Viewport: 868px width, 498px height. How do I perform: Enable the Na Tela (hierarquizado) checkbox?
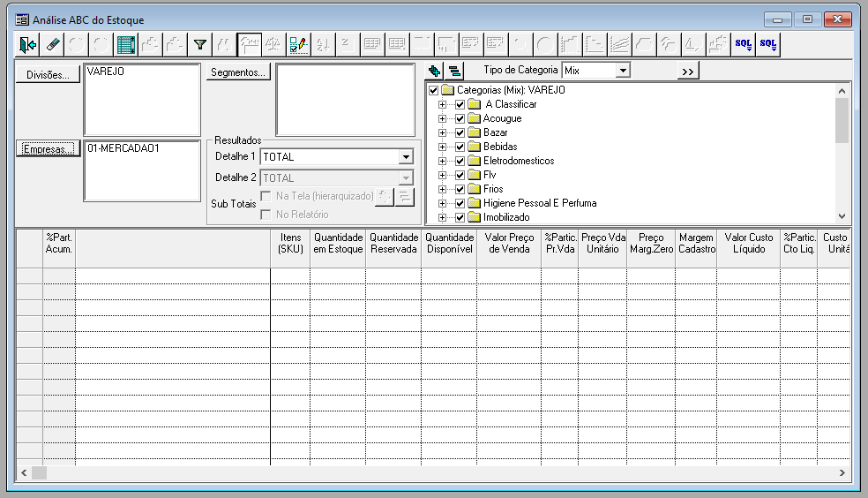266,196
